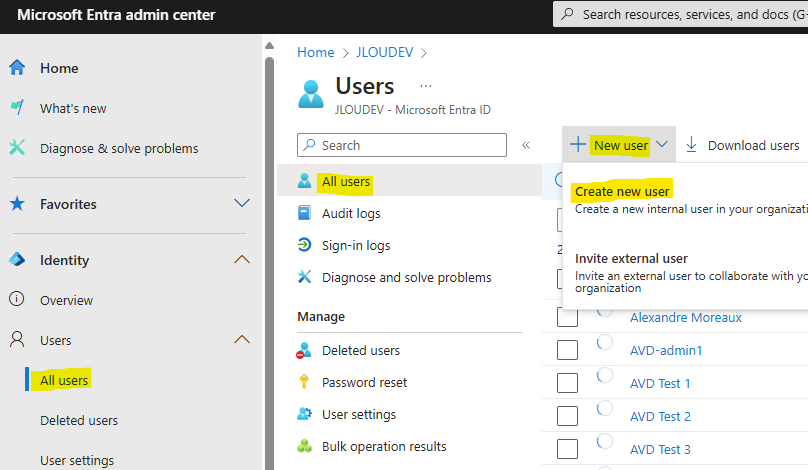Click the Sign-in logs arrow icon
Screen dimensions: 808x470
point(305,245)
